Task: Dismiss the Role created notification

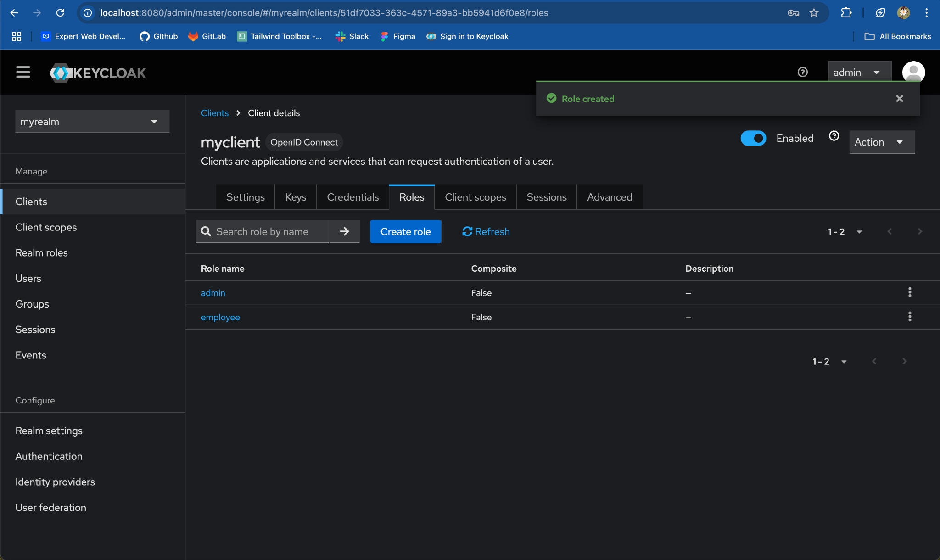Action: click(899, 99)
